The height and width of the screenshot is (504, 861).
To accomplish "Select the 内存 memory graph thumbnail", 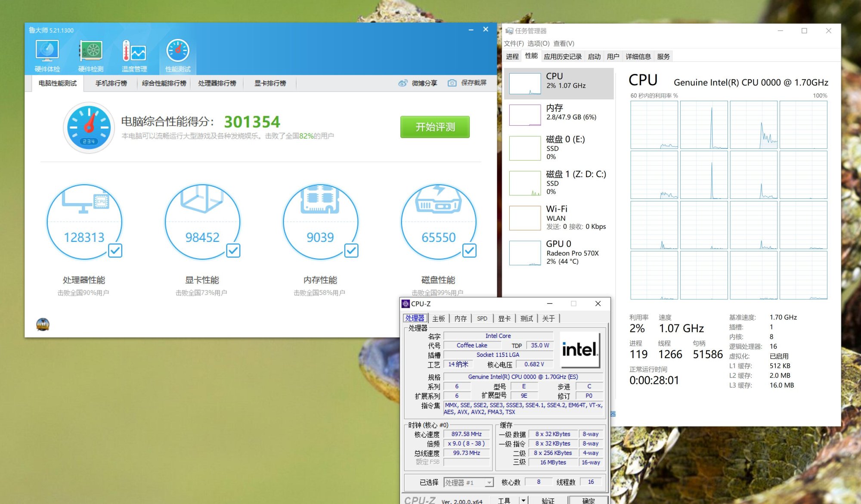I will 525,115.
